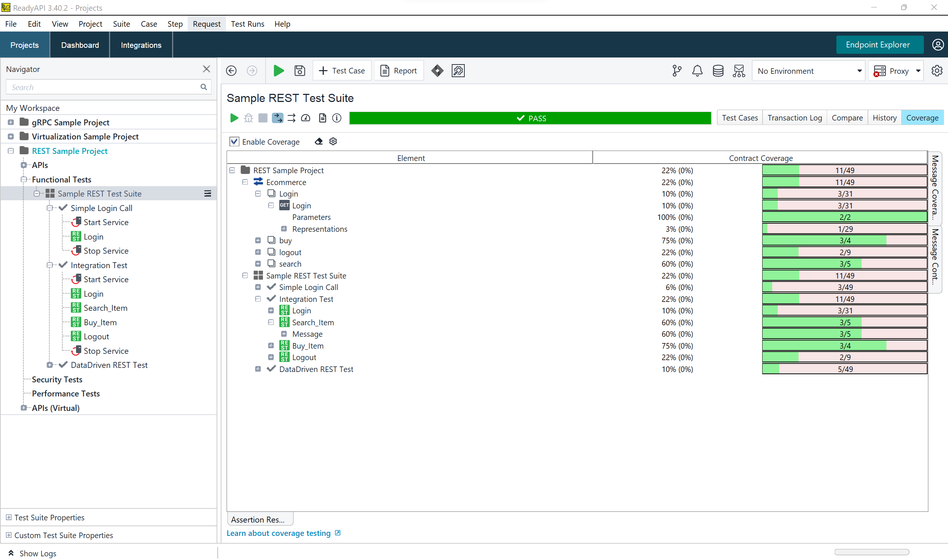The image size is (948, 560).
Task: Run the suite with the green play button
Action: (x=234, y=118)
